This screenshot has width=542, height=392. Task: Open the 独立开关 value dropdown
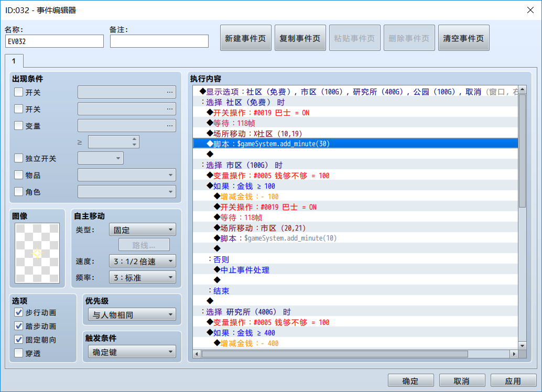101,158
